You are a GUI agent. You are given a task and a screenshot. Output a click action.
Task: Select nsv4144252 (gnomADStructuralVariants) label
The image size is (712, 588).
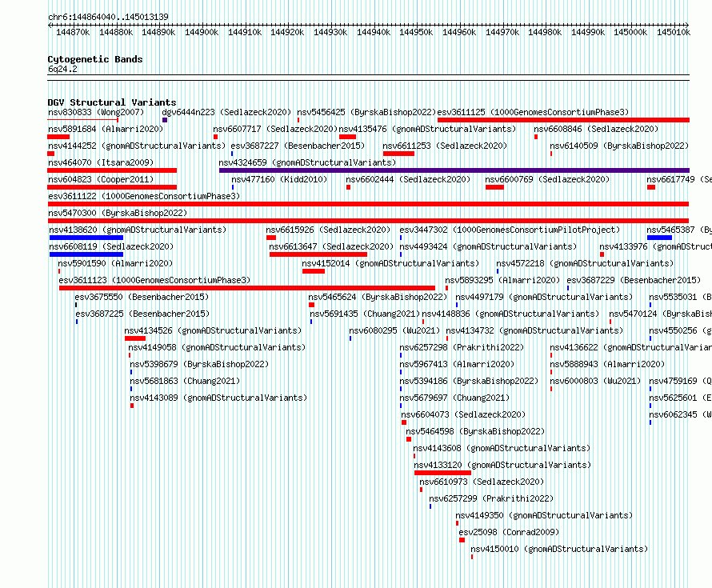[137, 146]
